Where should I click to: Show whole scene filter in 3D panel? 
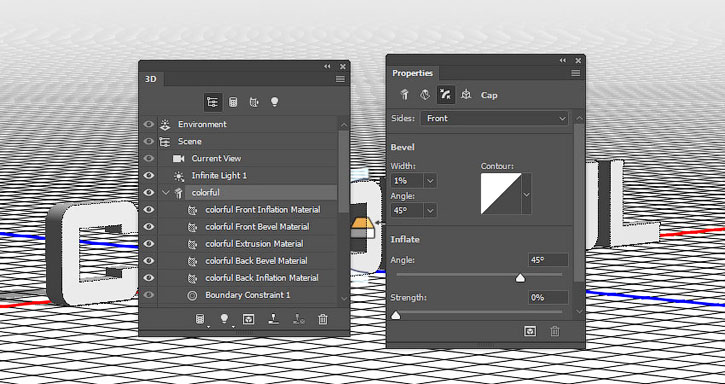click(213, 102)
